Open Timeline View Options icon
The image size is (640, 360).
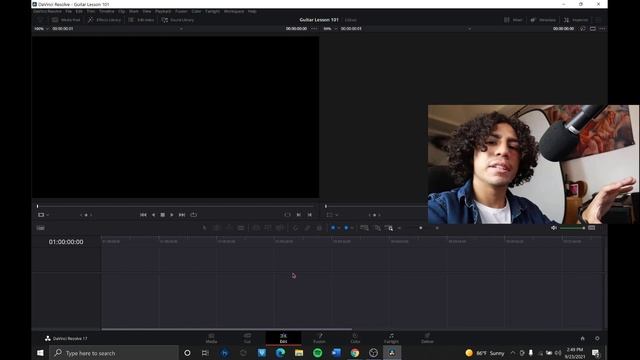[40, 228]
